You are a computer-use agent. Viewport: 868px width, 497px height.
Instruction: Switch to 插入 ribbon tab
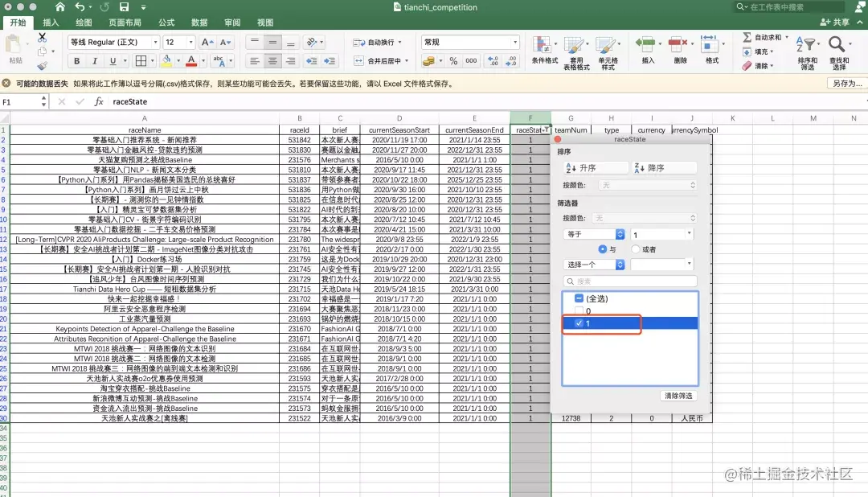click(x=51, y=23)
